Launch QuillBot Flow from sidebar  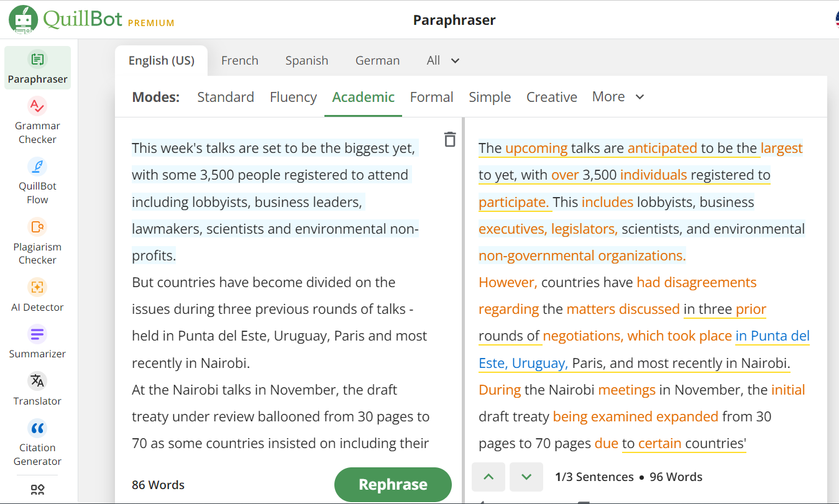click(x=37, y=181)
